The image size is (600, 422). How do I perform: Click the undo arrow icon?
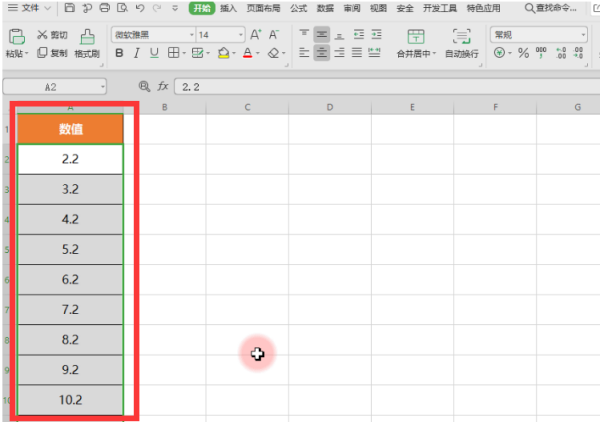[x=140, y=8]
